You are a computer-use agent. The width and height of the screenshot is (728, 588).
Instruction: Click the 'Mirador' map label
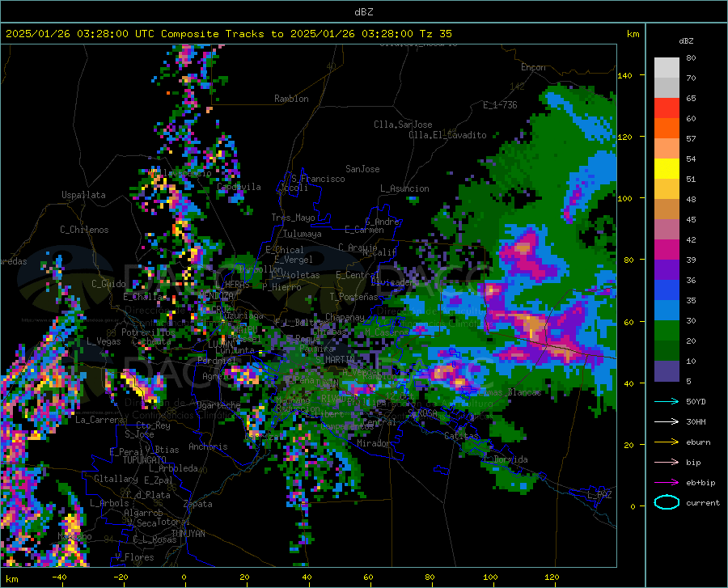374,443
